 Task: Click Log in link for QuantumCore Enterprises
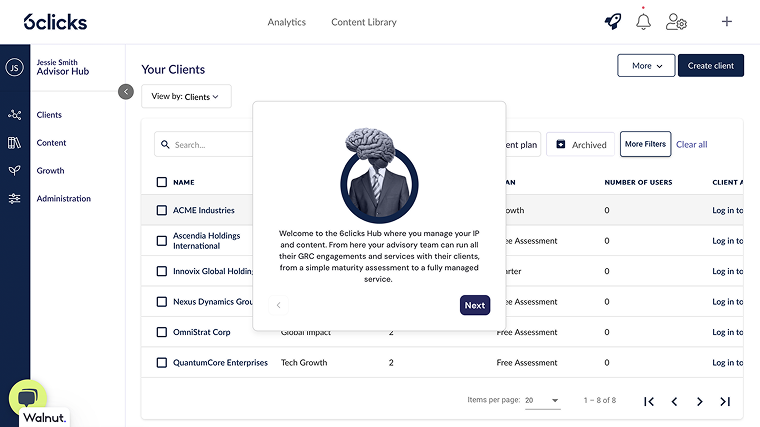(x=728, y=363)
